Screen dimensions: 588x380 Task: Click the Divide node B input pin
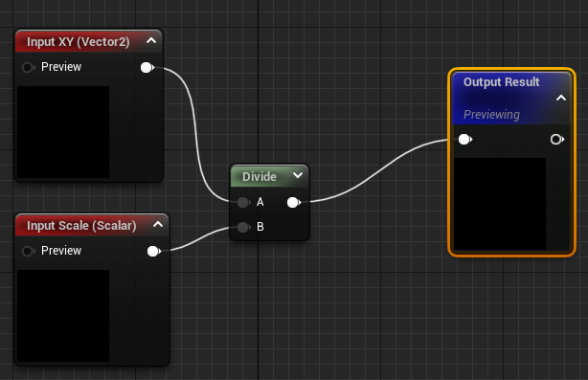point(244,227)
